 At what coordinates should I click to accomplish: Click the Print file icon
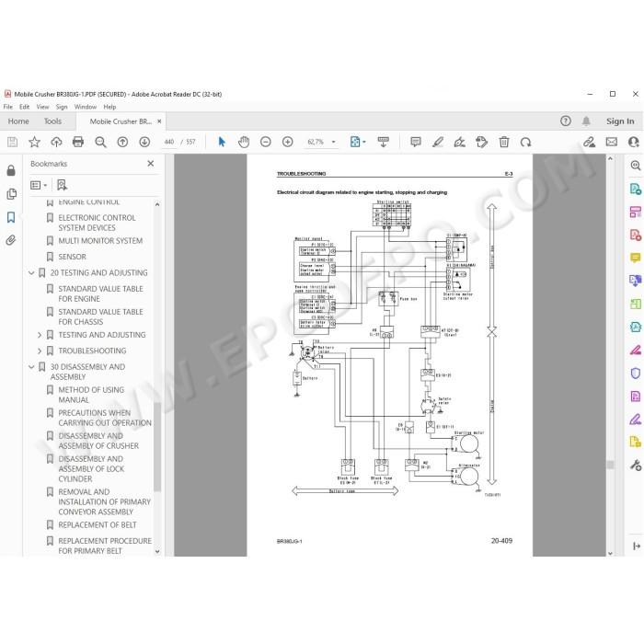(x=78, y=142)
